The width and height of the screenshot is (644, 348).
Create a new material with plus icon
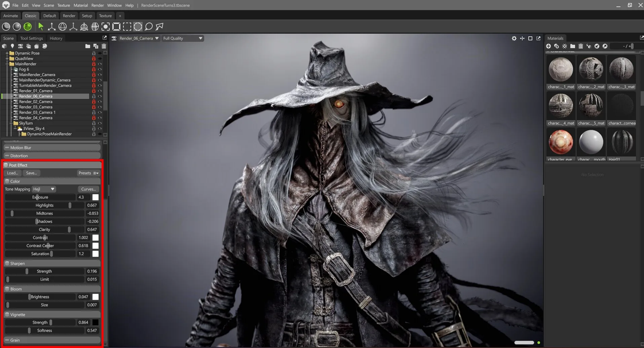click(x=548, y=46)
